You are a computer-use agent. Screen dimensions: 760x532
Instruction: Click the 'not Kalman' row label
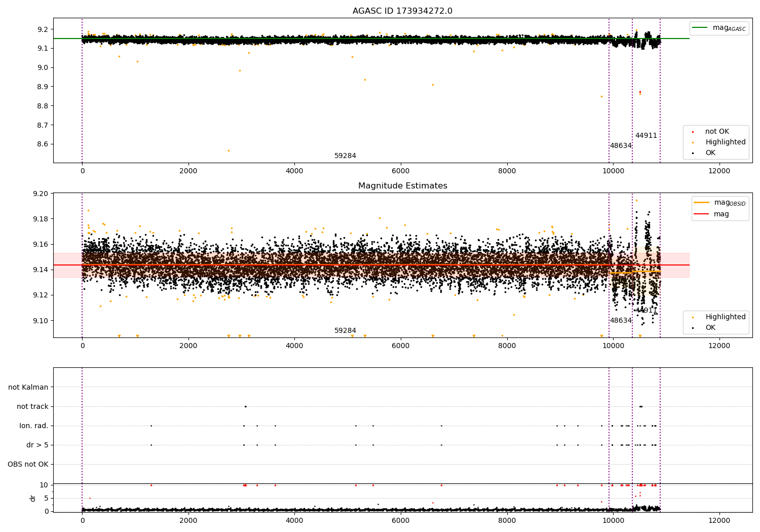tap(28, 388)
